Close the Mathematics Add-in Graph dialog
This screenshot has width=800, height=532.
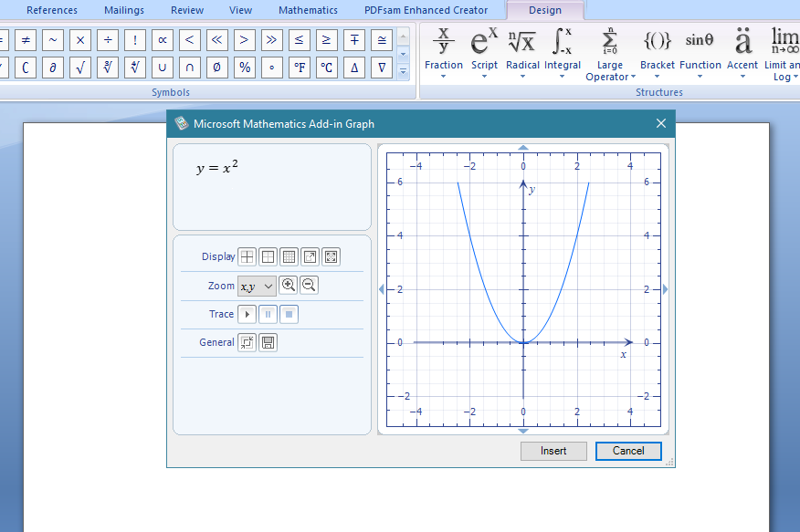coord(661,123)
